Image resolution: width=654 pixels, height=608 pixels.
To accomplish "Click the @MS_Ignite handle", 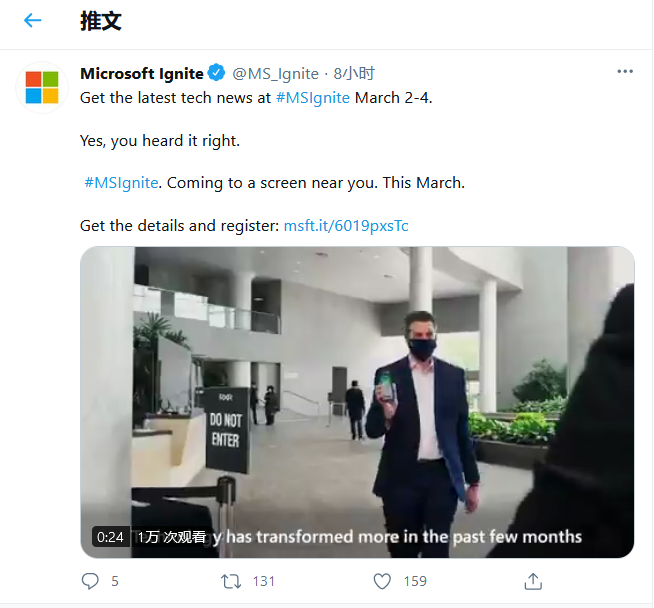I will [x=275, y=73].
